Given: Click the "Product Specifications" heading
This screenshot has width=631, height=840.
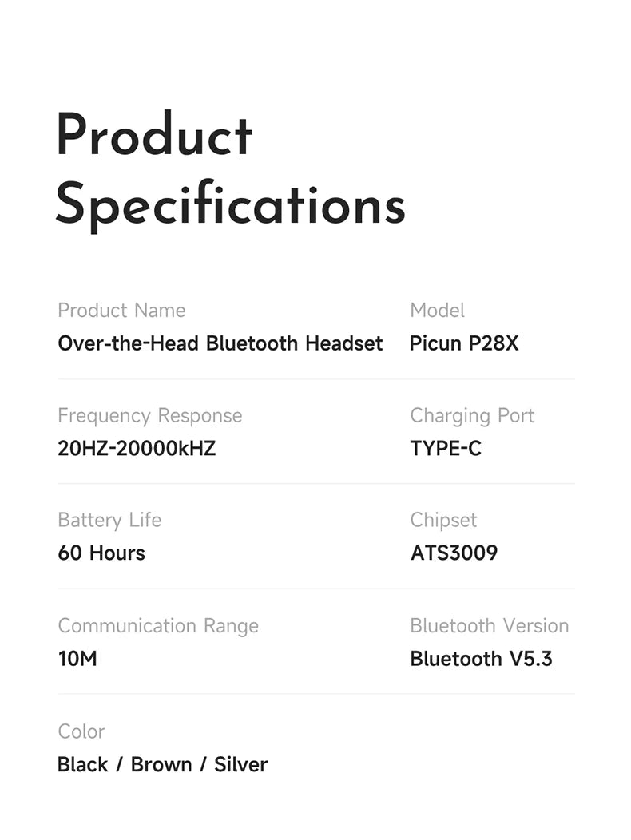Looking at the screenshot, I should point(230,169).
